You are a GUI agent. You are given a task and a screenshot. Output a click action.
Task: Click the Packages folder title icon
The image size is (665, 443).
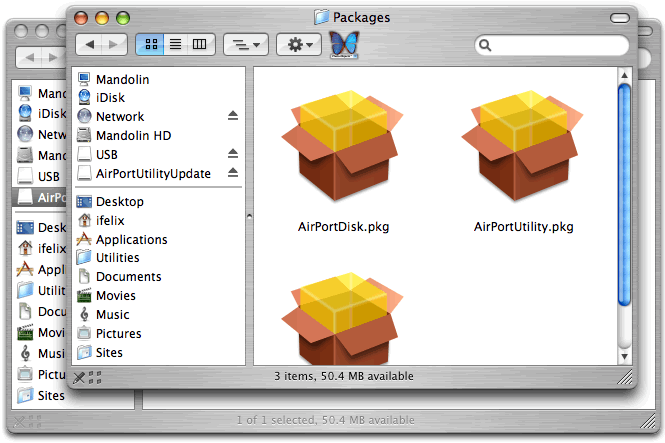pos(321,17)
